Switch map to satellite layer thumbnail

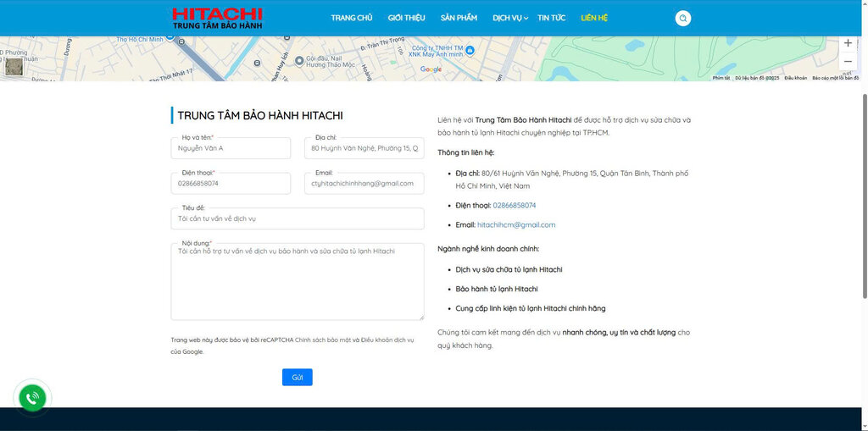(x=13, y=68)
